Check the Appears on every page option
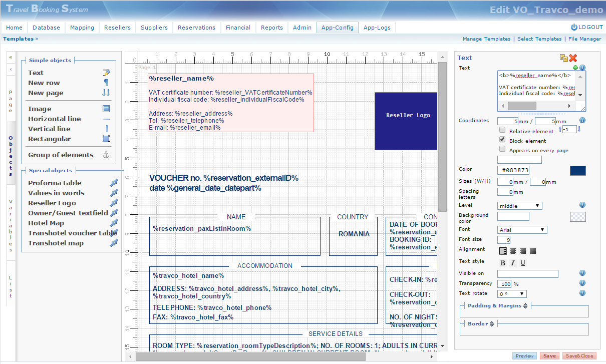This screenshot has height=364, width=606. (502, 149)
